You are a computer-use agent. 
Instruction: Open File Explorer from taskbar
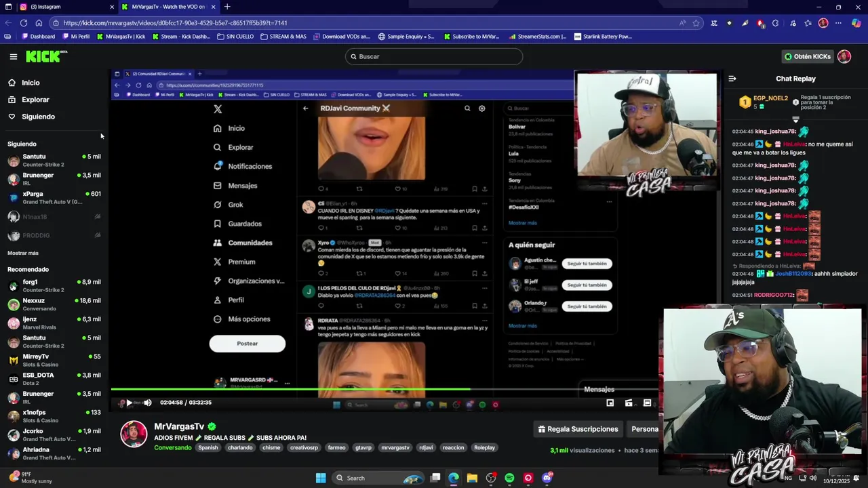(472, 478)
